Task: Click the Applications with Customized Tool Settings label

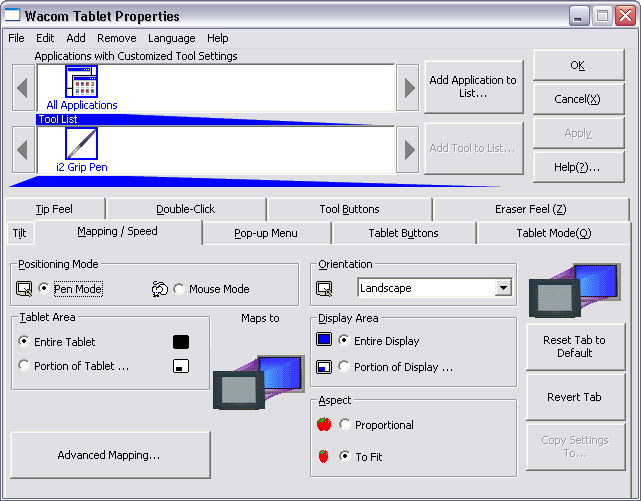Action: pos(136,56)
